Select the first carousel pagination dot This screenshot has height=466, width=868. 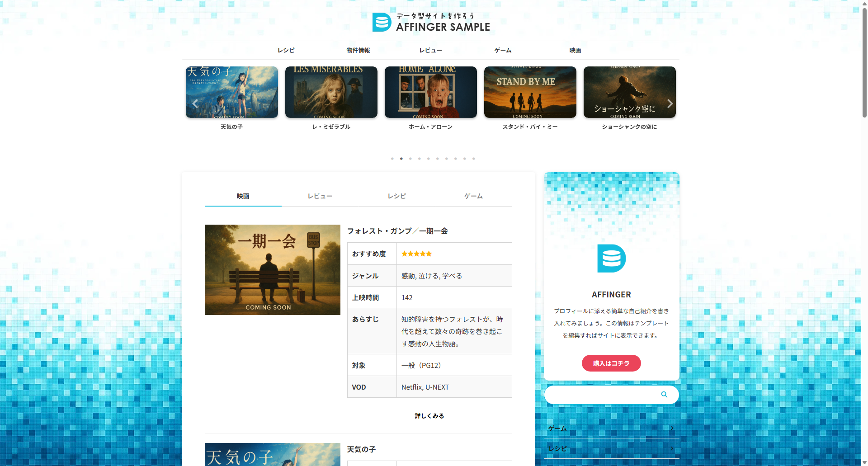392,159
